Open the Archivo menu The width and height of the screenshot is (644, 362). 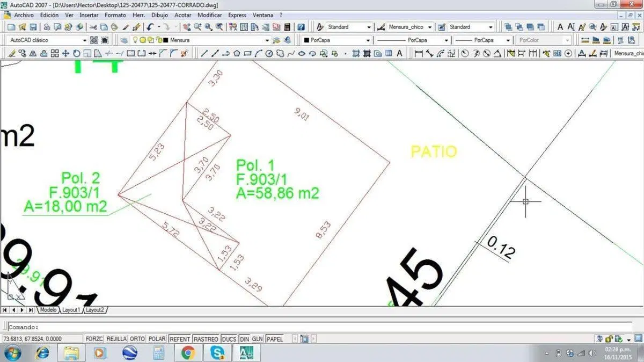point(24,15)
